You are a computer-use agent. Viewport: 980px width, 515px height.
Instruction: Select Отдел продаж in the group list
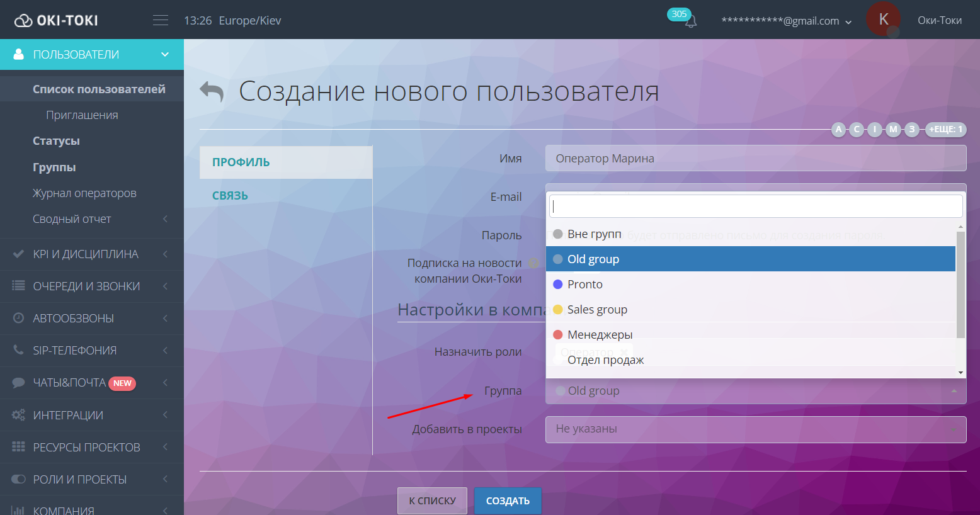751,359
